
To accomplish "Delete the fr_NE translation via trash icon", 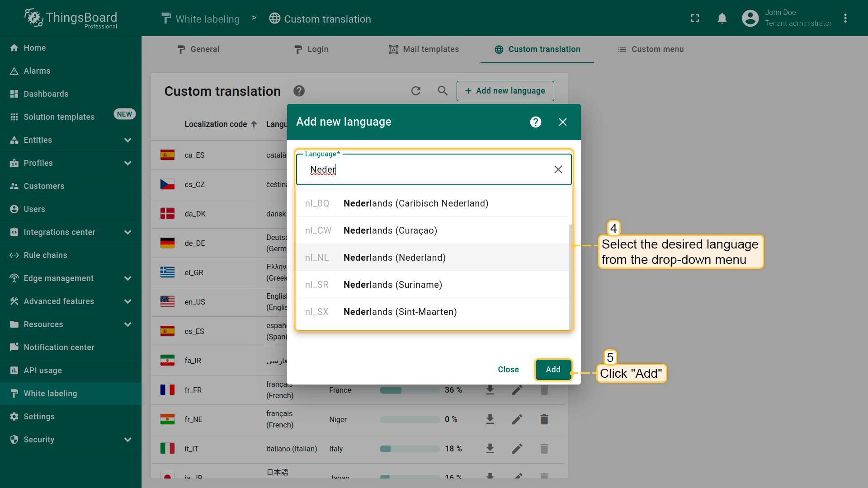I will pos(544,419).
